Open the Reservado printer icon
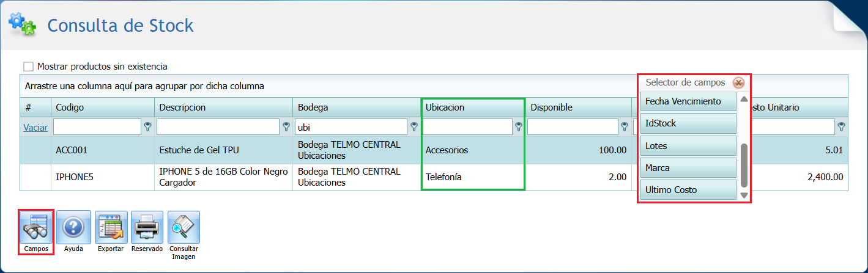The height and width of the screenshot is (273, 868). tap(147, 227)
